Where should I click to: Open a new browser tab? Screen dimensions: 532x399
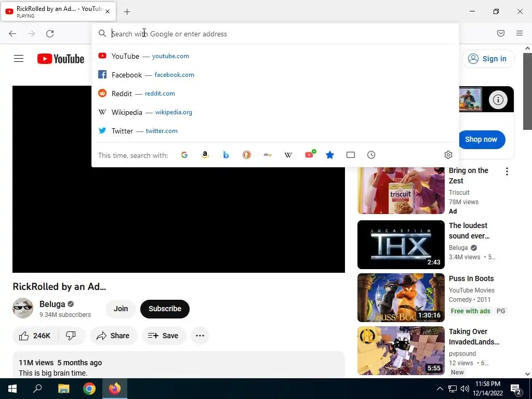click(127, 12)
